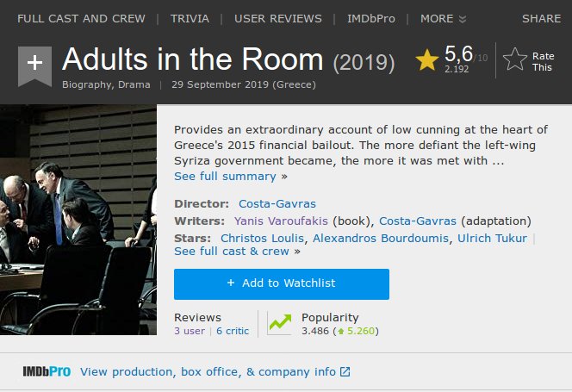Open the IMDbPro menu item
572x392 pixels.
371,18
